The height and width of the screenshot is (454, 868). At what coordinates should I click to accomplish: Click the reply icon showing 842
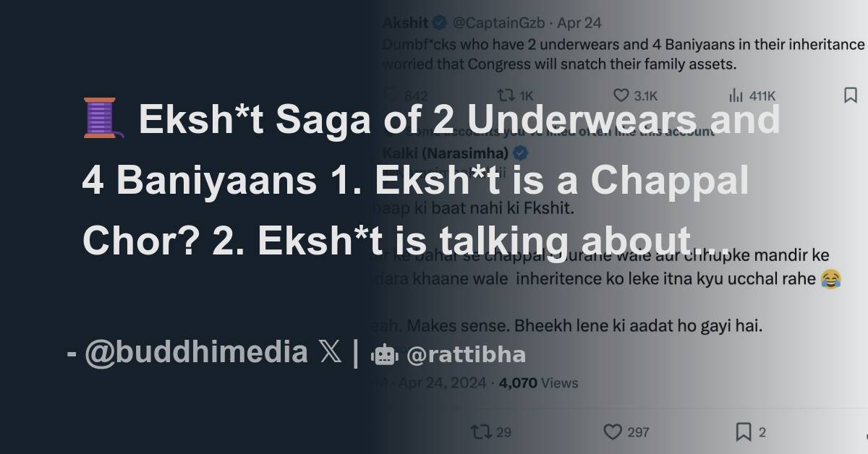point(389,95)
